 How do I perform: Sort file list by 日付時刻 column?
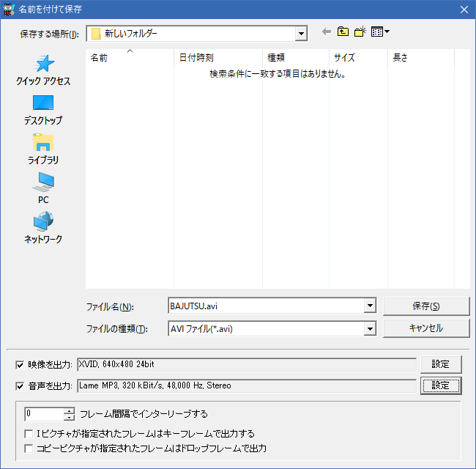click(x=217, y=58)
